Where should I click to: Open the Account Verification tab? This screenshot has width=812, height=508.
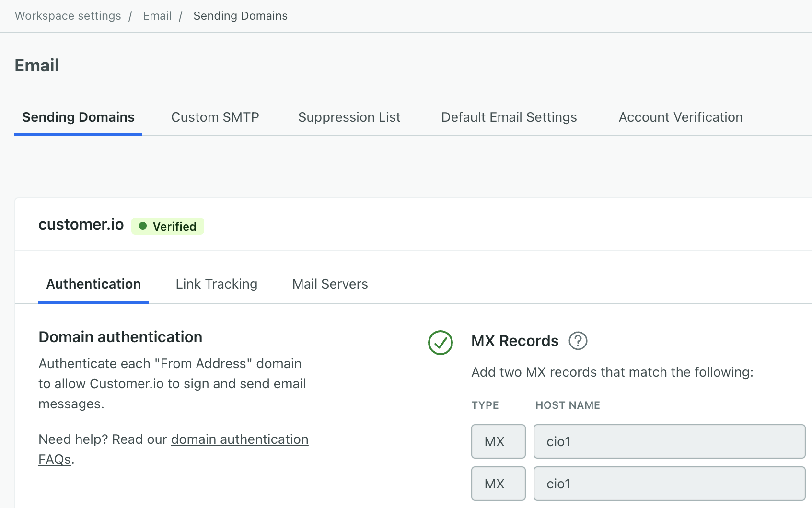(680, 117)
